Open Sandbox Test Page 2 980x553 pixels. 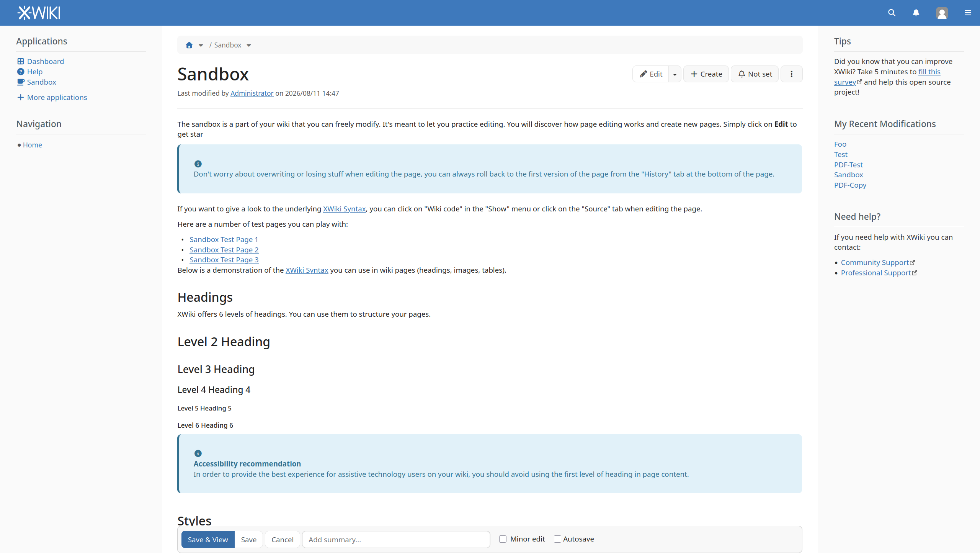coord(224,250)
